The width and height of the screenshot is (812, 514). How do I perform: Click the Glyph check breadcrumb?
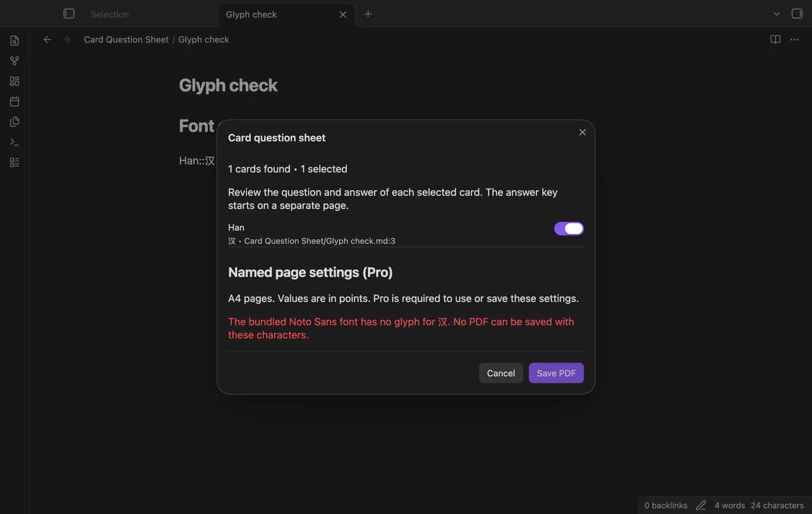click(204, 39)
